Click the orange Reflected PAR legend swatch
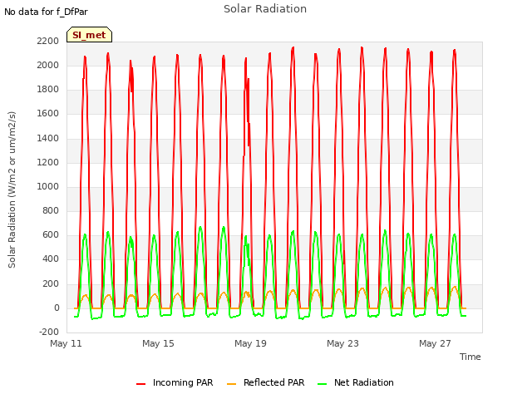The height and width of the screenshot is (399, 532). tap(231, 384)
